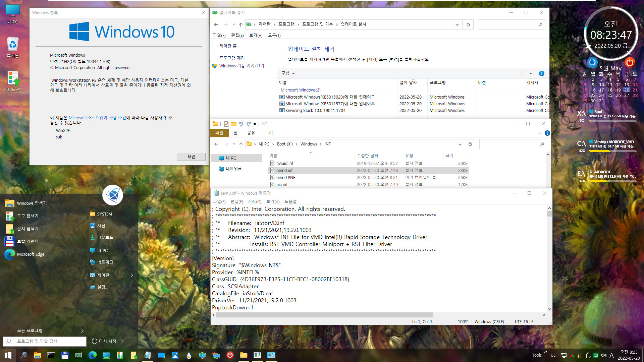The width and height of the screenshot is (644, 362).
Task: Click the 확인 button in Windows 정보 dialog
Action: (x=191, y=157)
